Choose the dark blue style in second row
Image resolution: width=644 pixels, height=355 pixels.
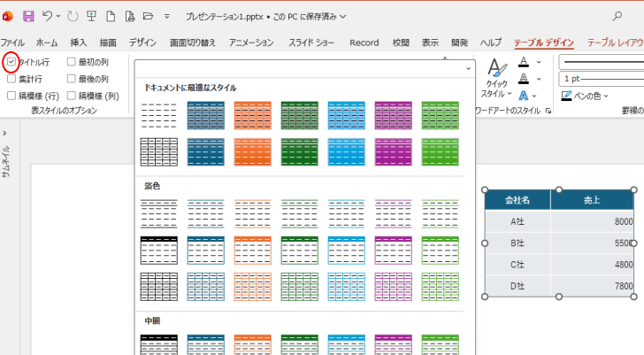(206, 152)
